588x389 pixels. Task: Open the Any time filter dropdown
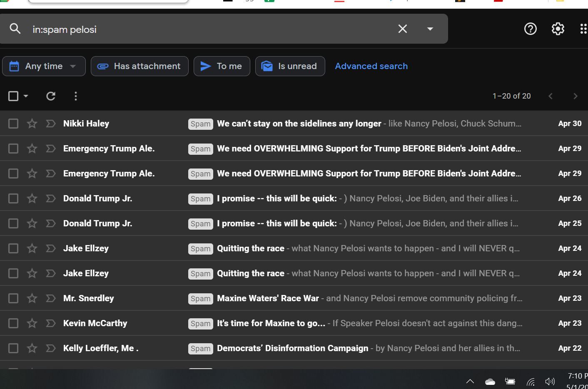point(44,66)
